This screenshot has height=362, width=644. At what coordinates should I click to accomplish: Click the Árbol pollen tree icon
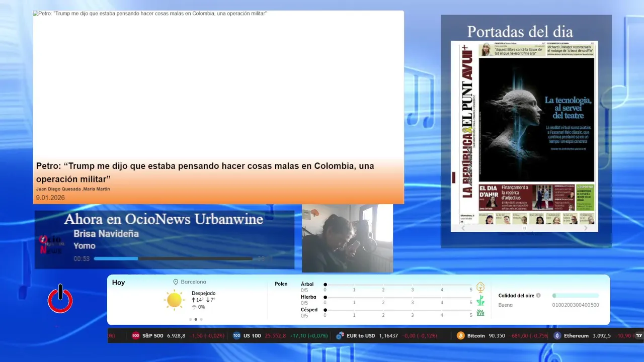coord(480,287)
